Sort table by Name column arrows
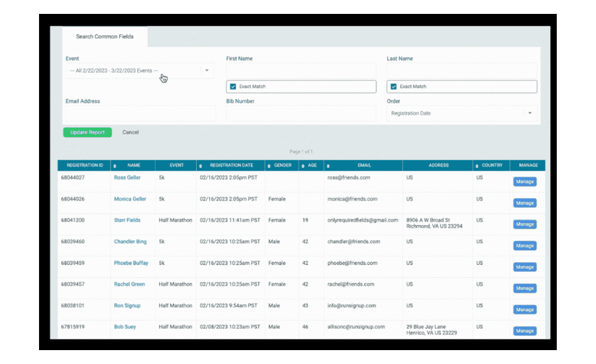This screenshot has width=596, height=364. click(x=115, y=165)
